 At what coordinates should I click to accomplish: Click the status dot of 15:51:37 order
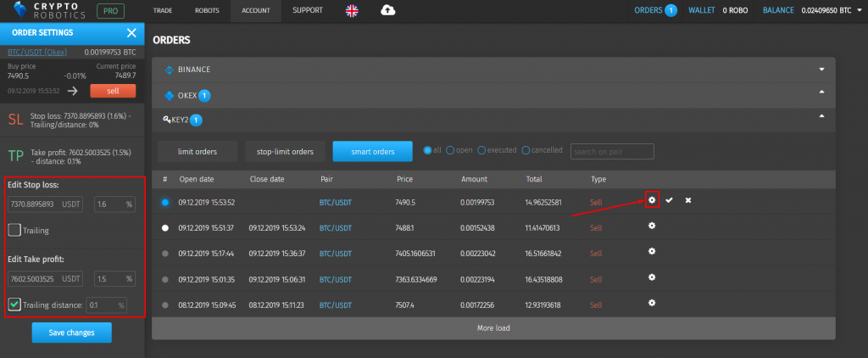tap(165, 227)
